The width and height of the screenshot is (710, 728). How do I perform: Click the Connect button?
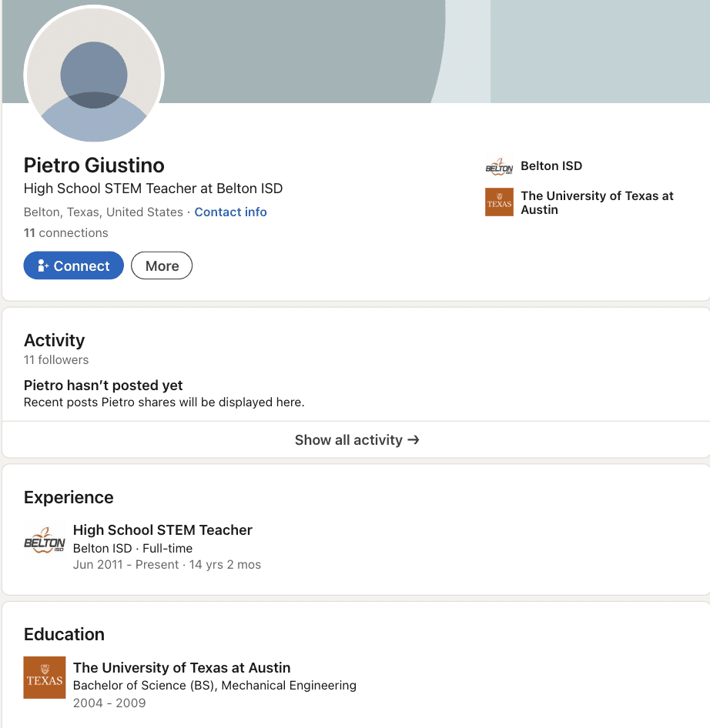[x=73, y=265]
